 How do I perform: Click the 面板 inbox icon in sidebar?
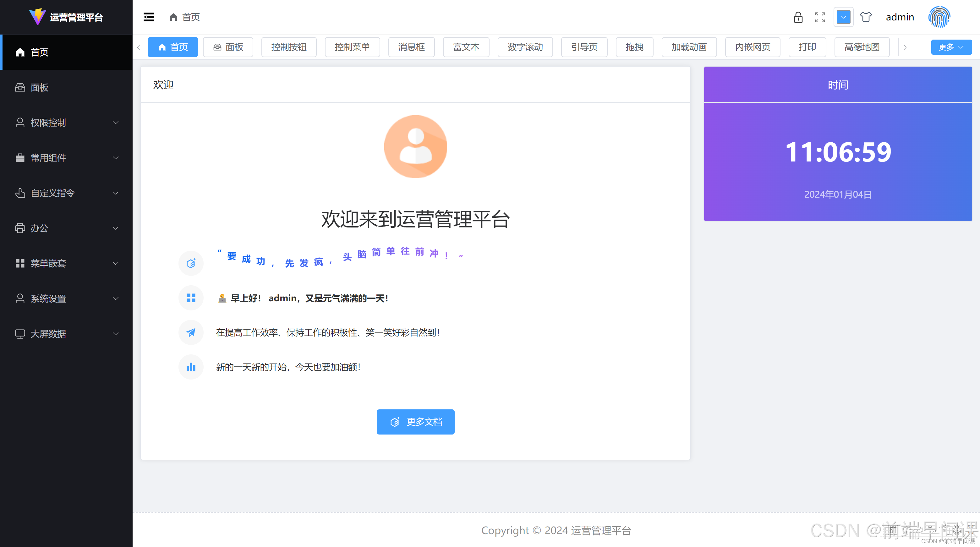tap(20, 87)
